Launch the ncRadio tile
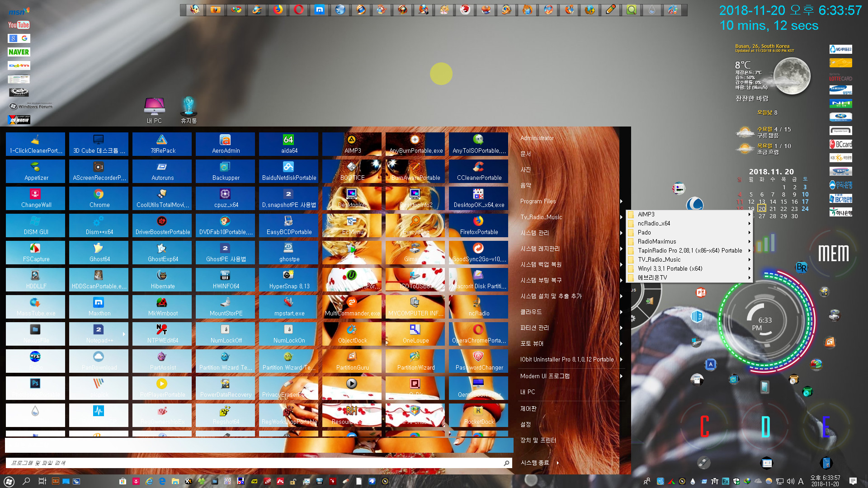868x488 pixels. tap(479, 307)
